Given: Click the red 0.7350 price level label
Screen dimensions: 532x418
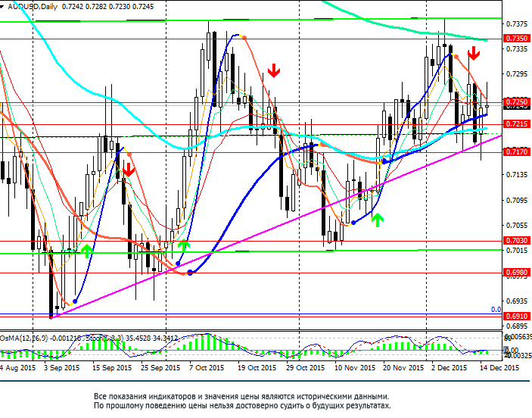Looking at the screenshot, I should click(x=517, y=39).
